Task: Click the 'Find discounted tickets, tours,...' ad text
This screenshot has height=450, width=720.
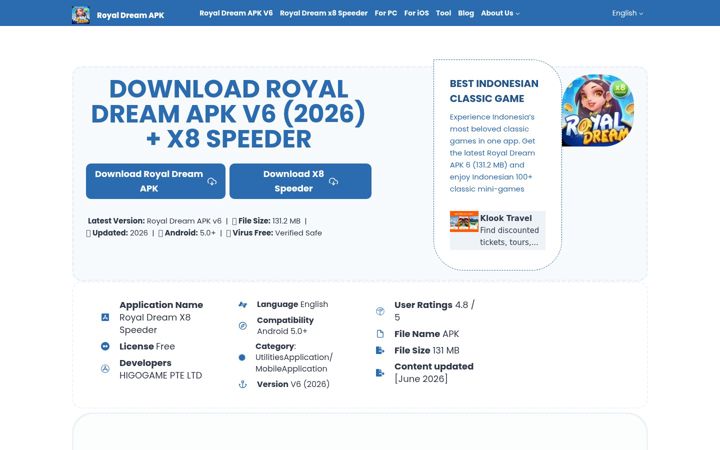Action: [509, 236]
